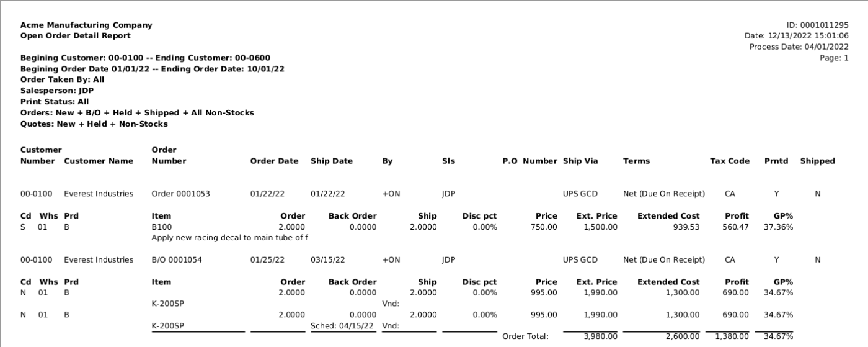Click the Salesperson: JDP filter line
Viewport: 868px width, 347px height.
(x=57, y=91)
